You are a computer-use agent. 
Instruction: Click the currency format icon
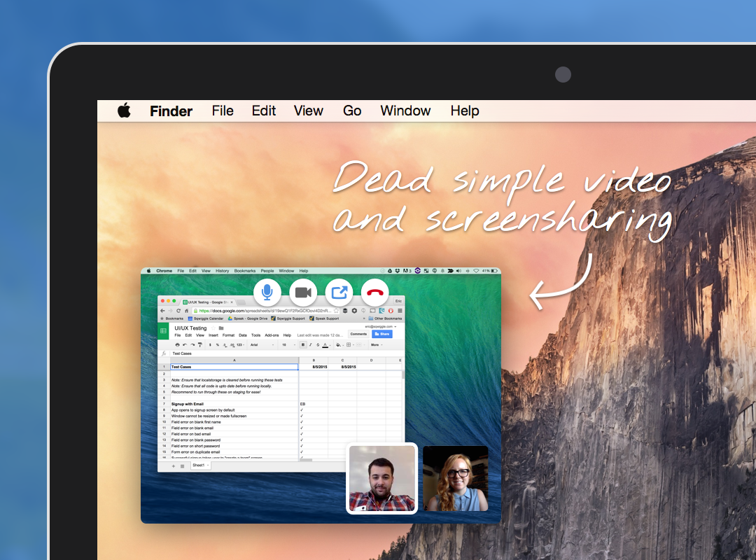210,345
